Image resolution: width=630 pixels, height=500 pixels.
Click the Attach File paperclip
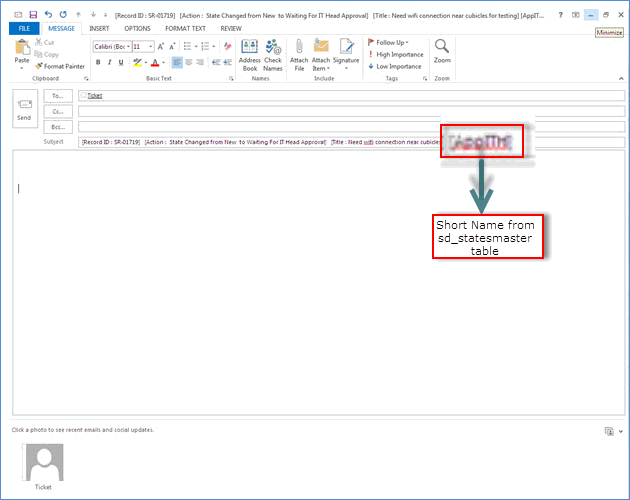tap(299, 53)
